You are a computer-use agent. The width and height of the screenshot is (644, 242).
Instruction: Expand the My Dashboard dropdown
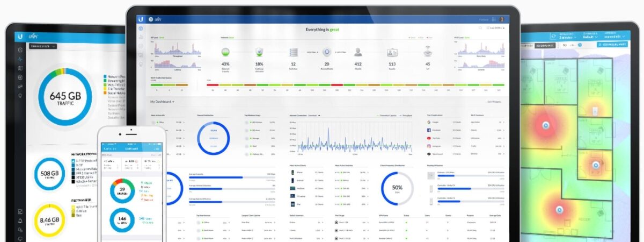click(x=162, y=101)
